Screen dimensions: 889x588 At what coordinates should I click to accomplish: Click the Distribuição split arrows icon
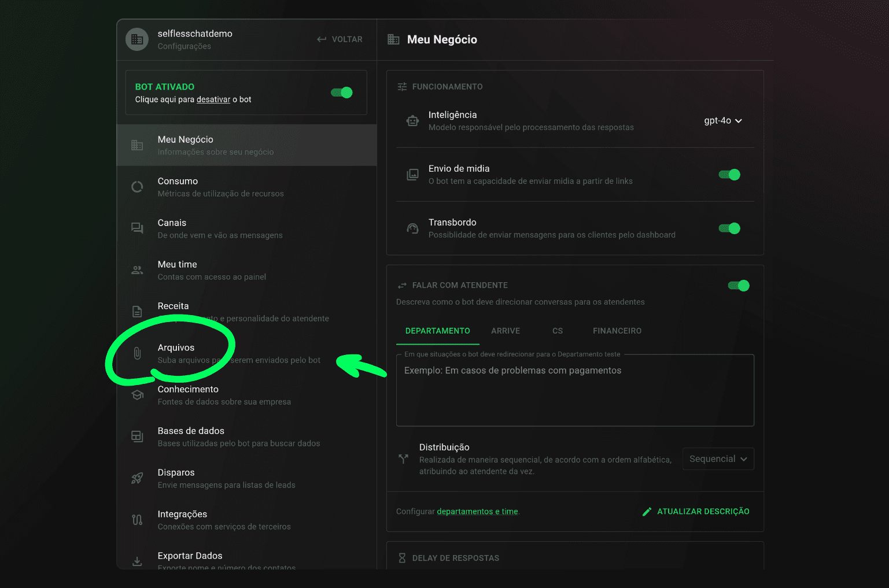pos(403,459)
